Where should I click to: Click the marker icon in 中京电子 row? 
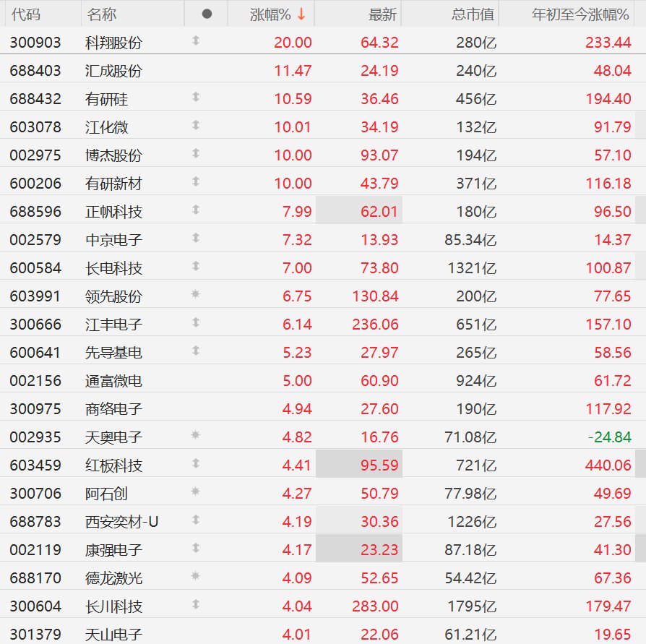tap(196, 238)
